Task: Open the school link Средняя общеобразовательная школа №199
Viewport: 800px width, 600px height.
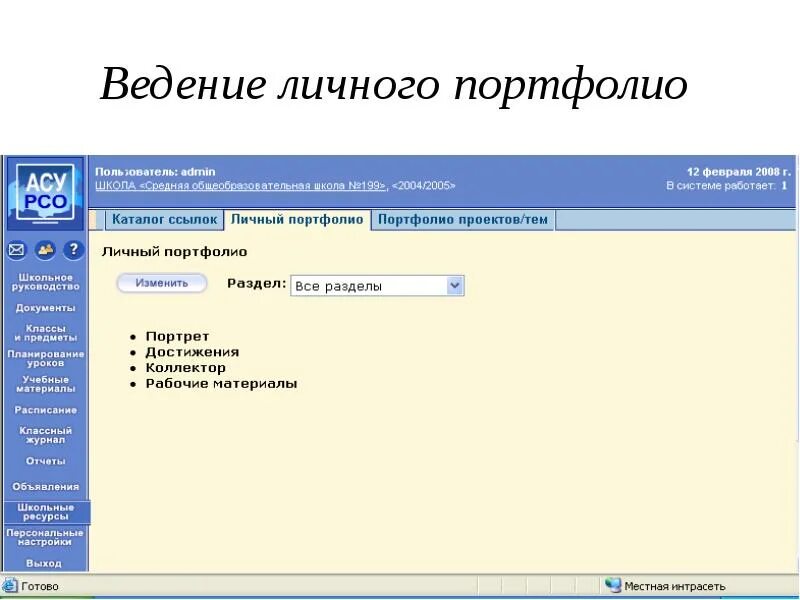Action: tap(241, 186)
